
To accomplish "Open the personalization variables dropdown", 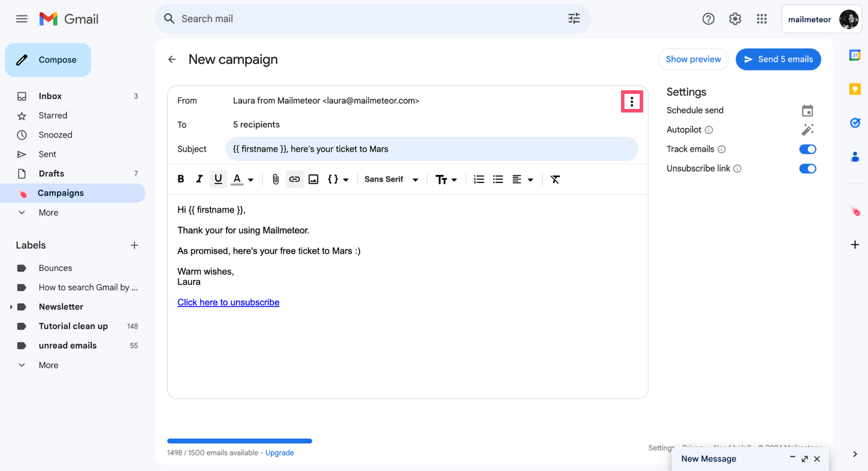I will (338, 179).
